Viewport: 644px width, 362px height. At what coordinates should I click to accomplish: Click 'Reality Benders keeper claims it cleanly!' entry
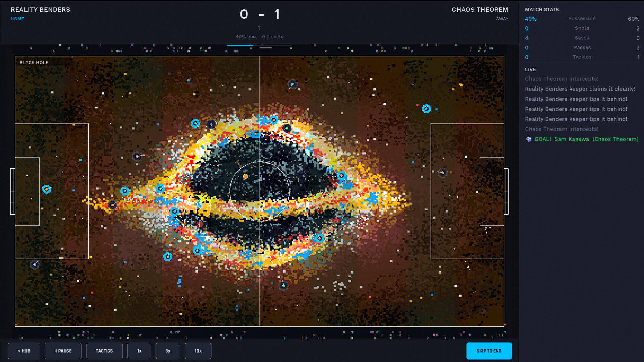(580, 89)
